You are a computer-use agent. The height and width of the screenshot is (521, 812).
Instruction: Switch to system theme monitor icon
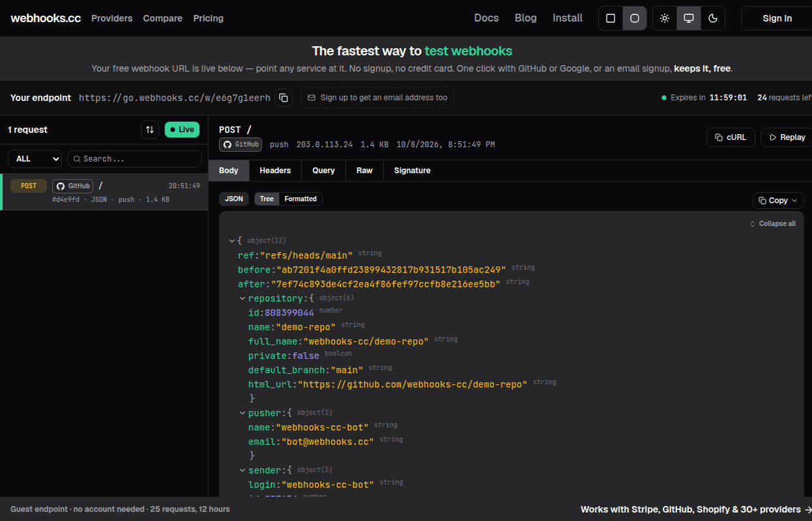(689, 18)
